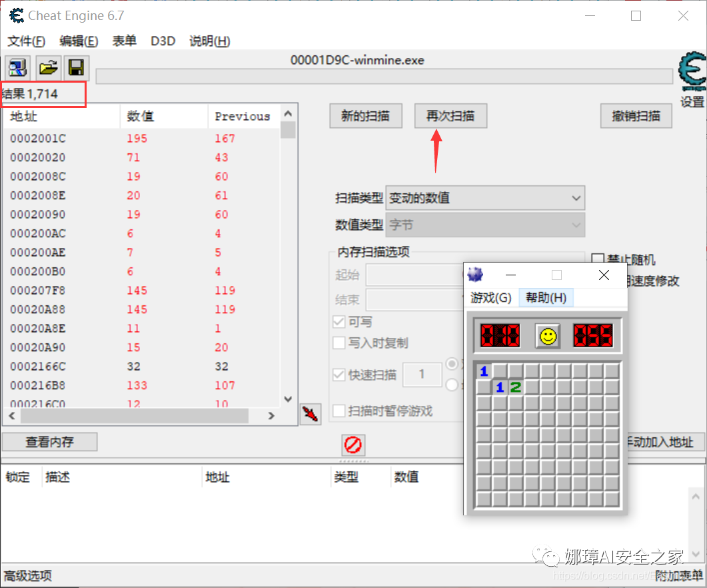This screenshot has height=588, width=707.
Task: Open the Minesweeper 游戏(G) menu
Action: 491,298
